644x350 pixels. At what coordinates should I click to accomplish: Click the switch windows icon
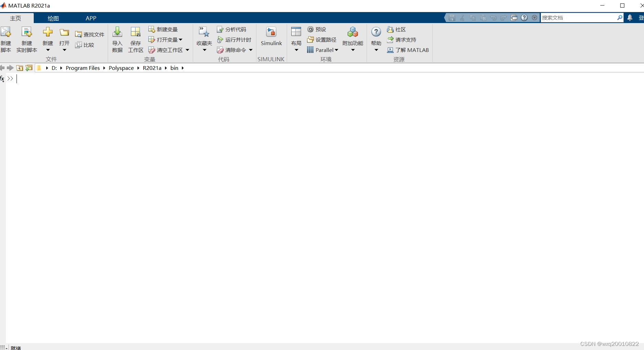point(514,18)
